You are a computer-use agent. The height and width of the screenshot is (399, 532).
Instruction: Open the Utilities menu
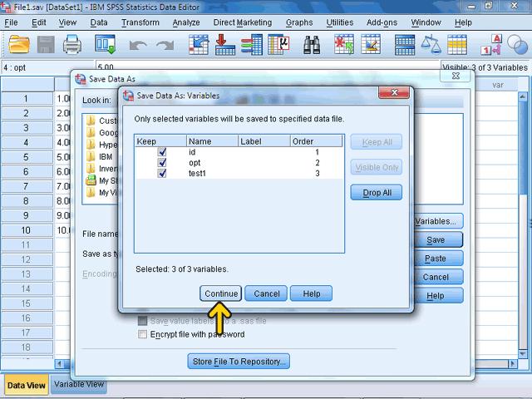click(340, 22)
